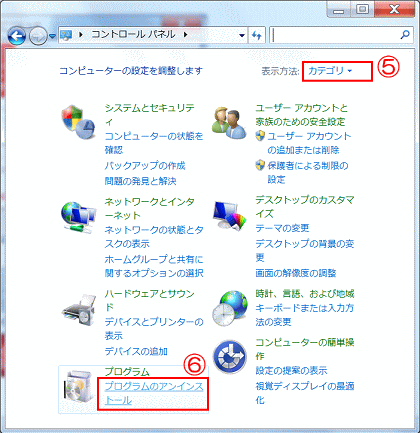Click shield icon beside ユーザー アカウントの追加または削除
The width and height of the screenshot is (420, 433).
click(260, 136)
